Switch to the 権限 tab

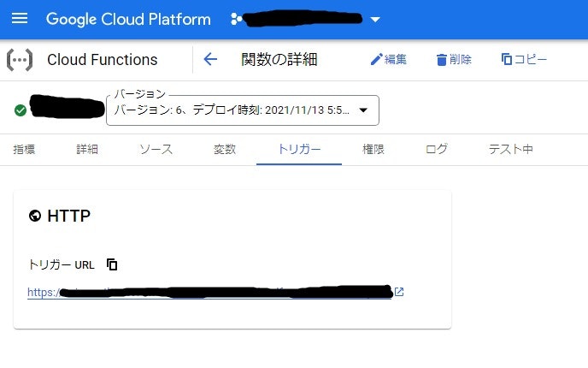point(373,149)
